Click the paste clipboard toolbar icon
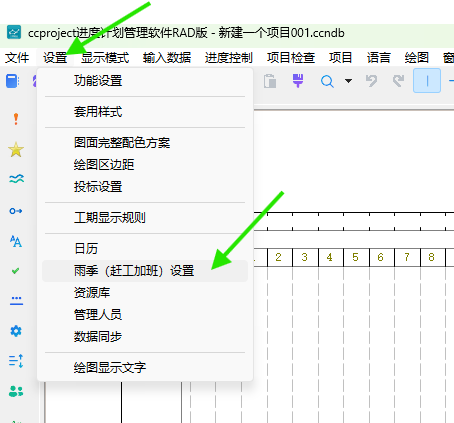454x423 pixels. [x=270, y=81]
